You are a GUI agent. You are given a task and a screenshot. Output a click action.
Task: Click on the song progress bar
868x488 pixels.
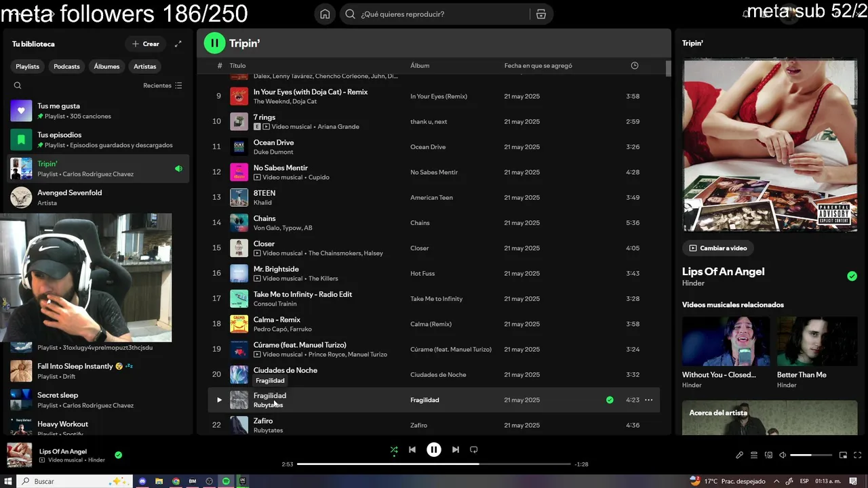coord(434,464)
